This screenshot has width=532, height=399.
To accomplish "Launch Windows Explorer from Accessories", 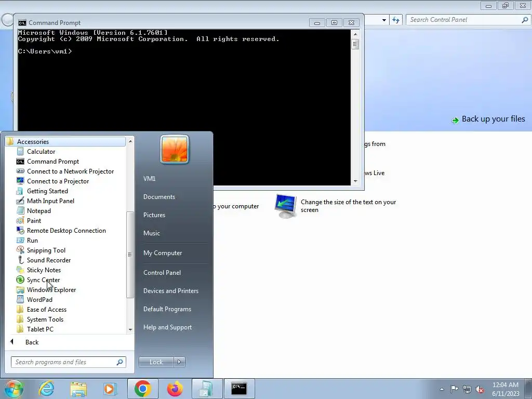I will point(51,289).
